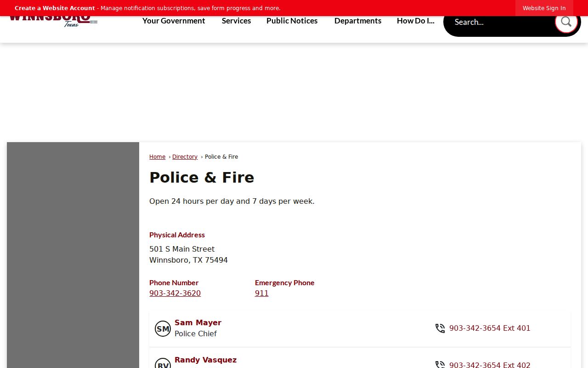This screenshot has width=588, height=368.
Task: Click the Phone Number label
Action: [174, 283]
